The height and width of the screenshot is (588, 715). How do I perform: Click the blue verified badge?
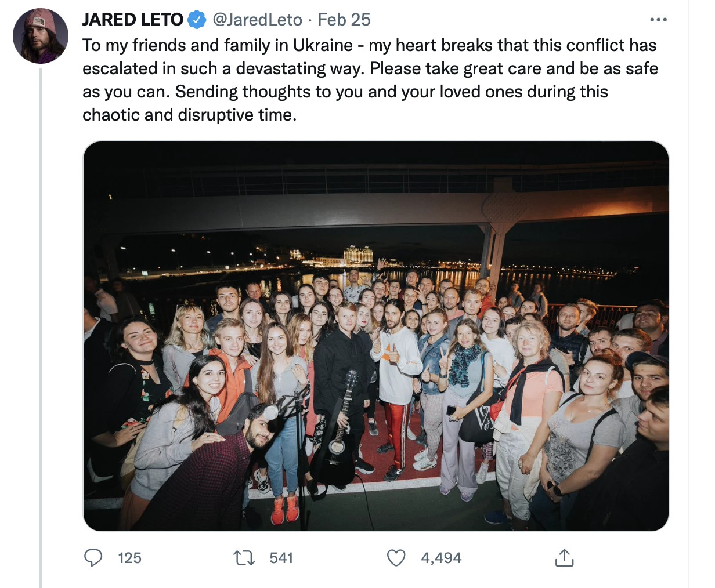197,20
